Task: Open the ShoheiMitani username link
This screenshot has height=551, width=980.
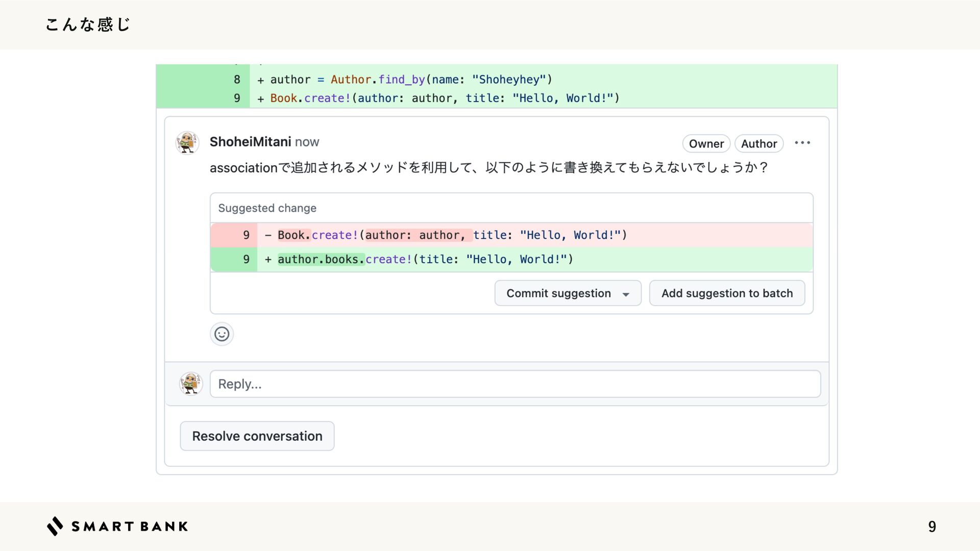Action: point(250,142)
